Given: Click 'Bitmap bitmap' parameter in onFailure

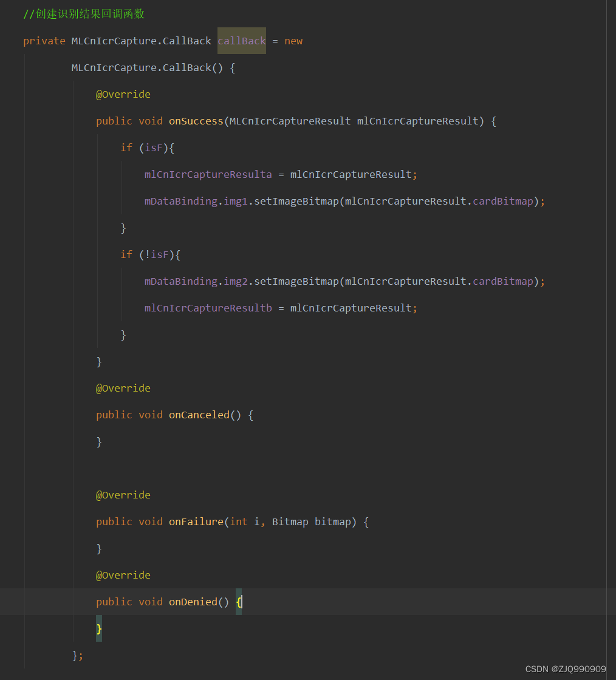Looking at the screenshot, I should point(311,522).
